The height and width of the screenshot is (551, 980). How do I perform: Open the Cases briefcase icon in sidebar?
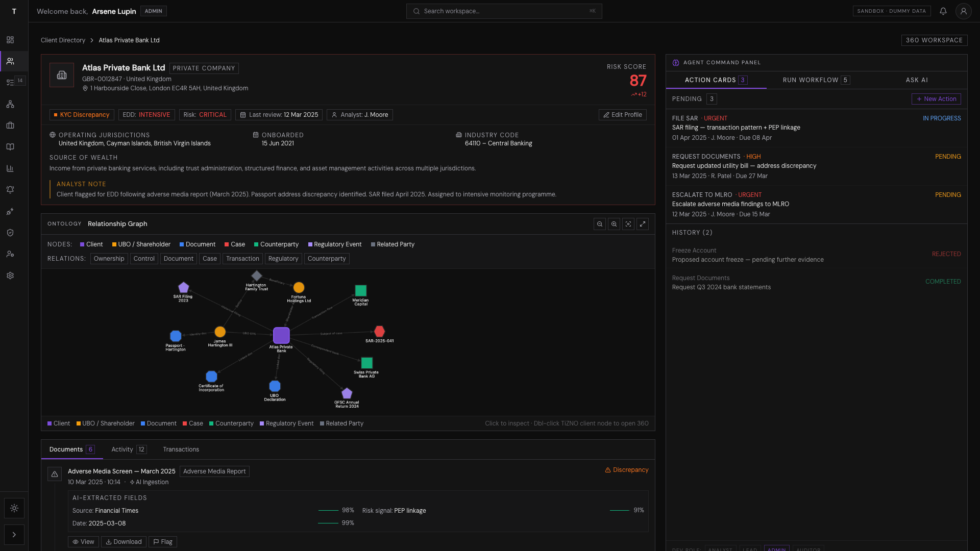pos(10,126)
